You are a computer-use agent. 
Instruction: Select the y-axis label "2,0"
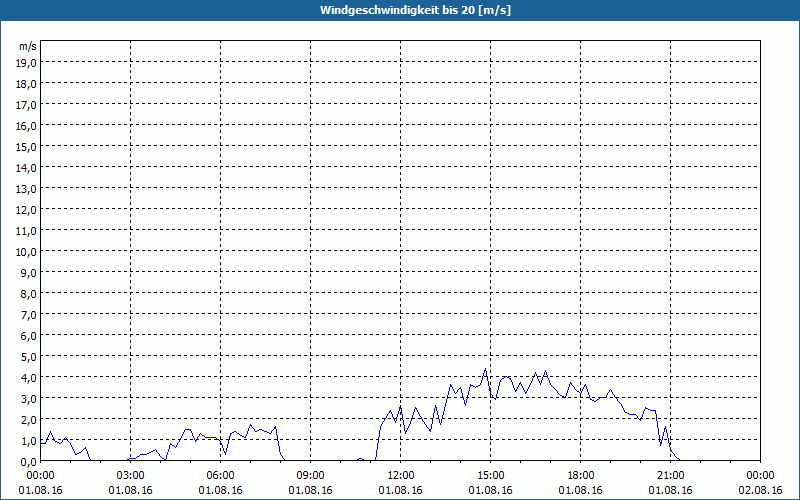click(x=28, y=419)
